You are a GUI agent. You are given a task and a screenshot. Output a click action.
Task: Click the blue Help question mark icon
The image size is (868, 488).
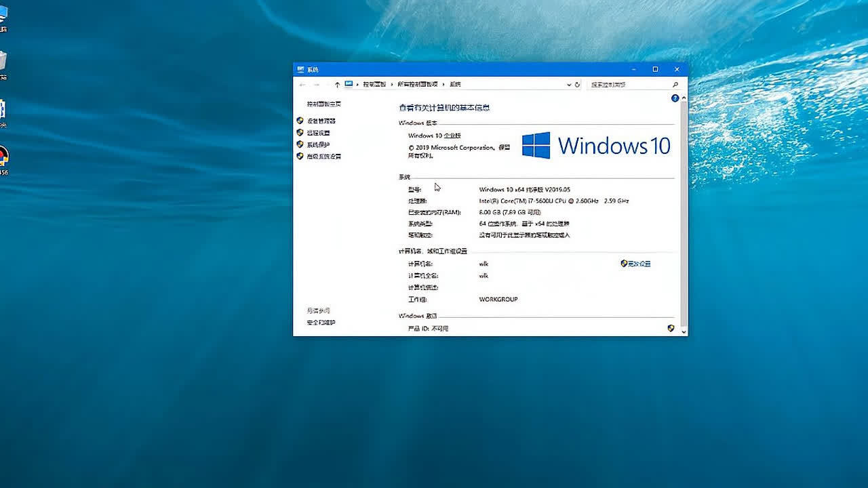pos(675,98)
